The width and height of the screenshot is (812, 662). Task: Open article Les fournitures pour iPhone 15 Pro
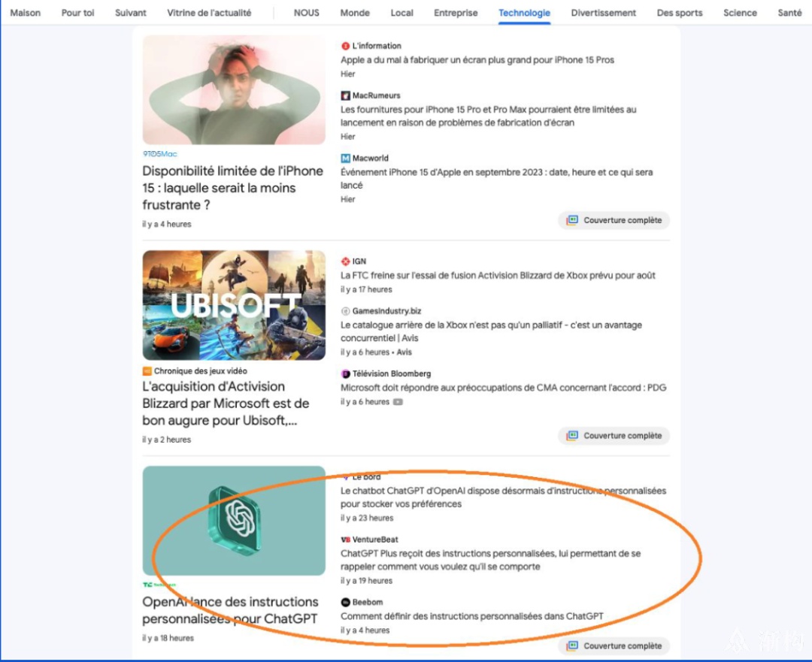(489, 116)
